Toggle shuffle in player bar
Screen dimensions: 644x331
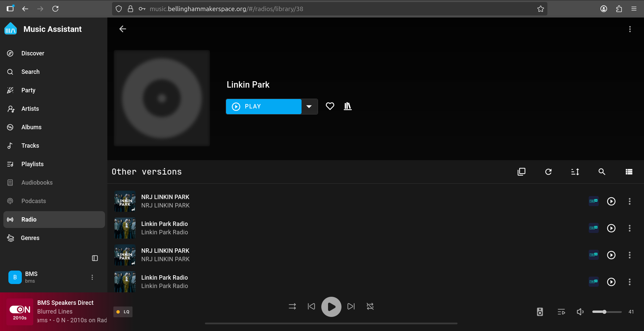click(x=292, y=306)
